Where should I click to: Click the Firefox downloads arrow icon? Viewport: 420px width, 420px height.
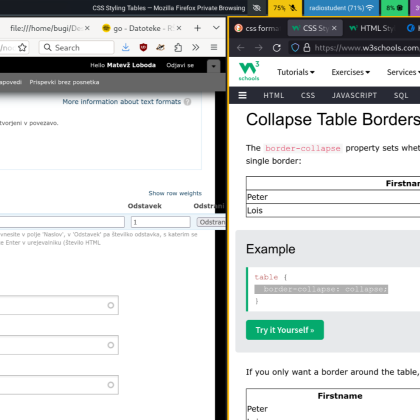click(x=126, y=47)
